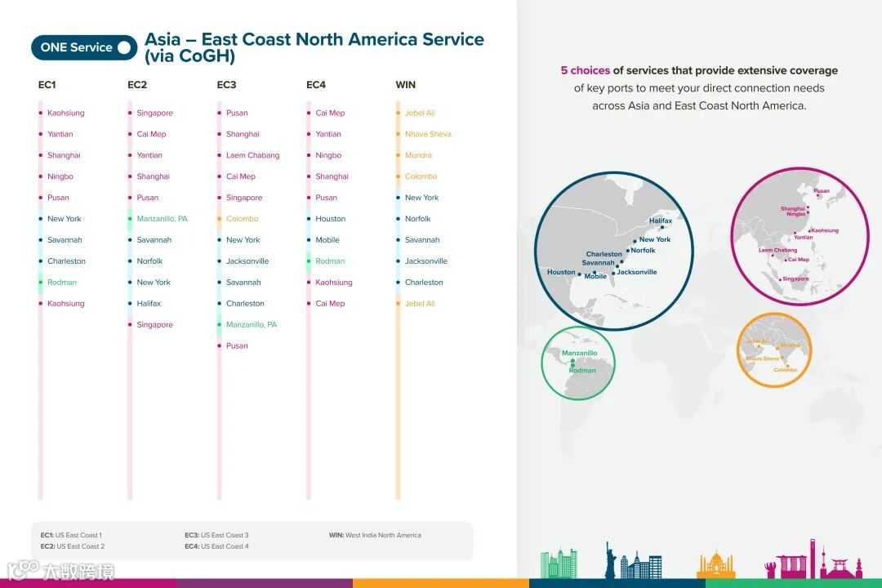Click the ONE Service badge

pos(84,48)
